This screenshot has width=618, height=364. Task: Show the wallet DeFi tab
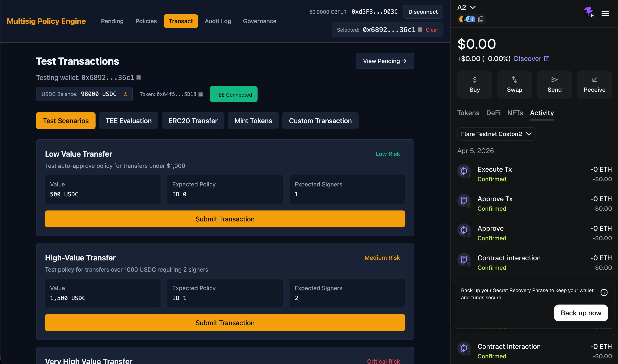(493, 113)
